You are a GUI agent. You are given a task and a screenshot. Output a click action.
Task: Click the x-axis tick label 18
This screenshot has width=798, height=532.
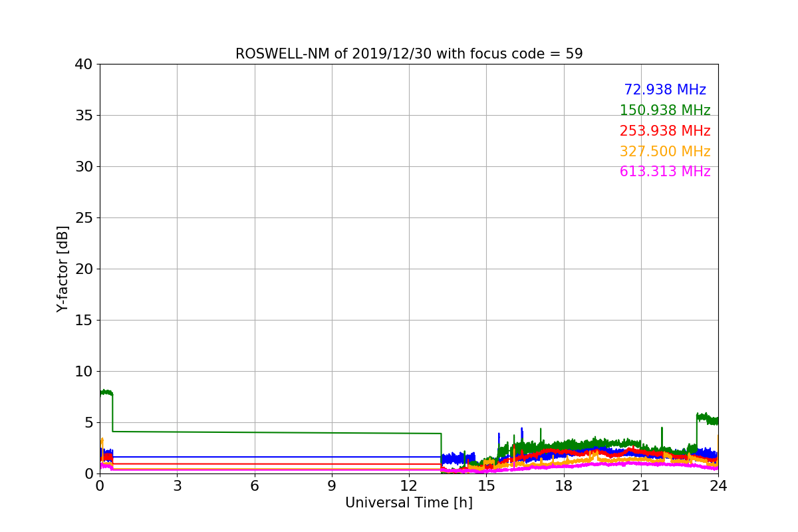(x=564, y=486)
